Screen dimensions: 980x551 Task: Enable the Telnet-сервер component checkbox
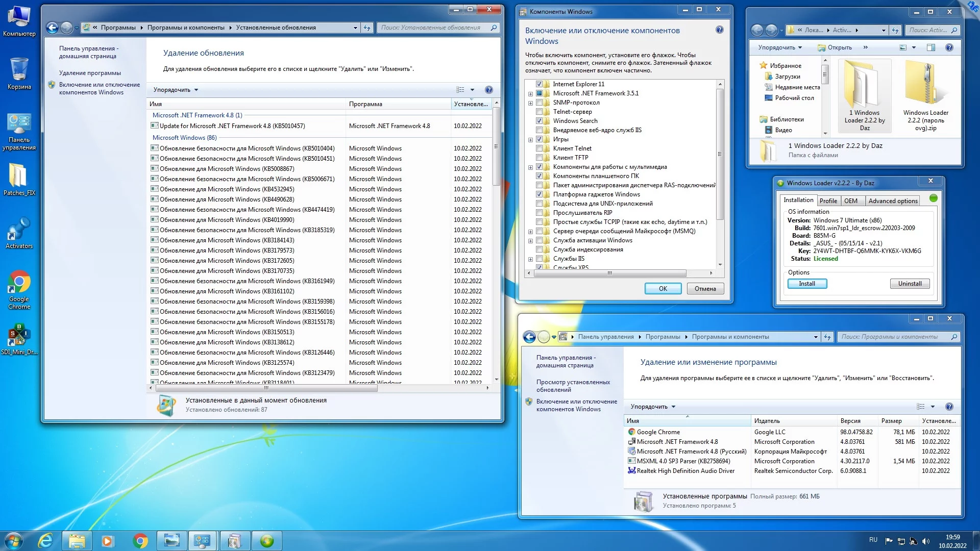pyautogui.click(x=539, y=112)
